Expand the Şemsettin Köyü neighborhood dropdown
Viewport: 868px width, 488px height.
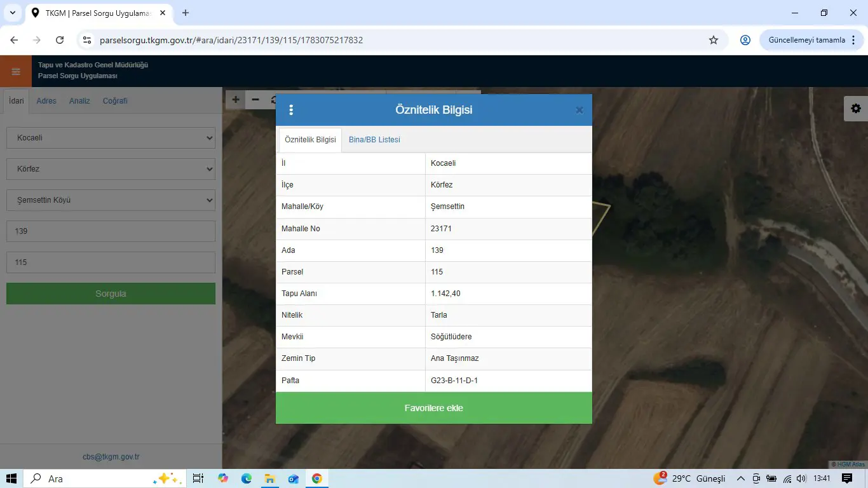click(x=111, y=200)
